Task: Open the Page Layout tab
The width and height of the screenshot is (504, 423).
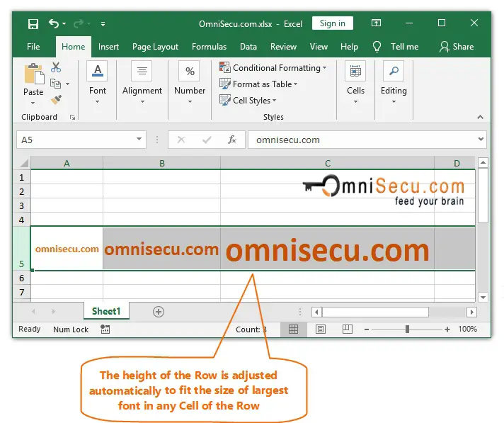Action: point(155,47)
